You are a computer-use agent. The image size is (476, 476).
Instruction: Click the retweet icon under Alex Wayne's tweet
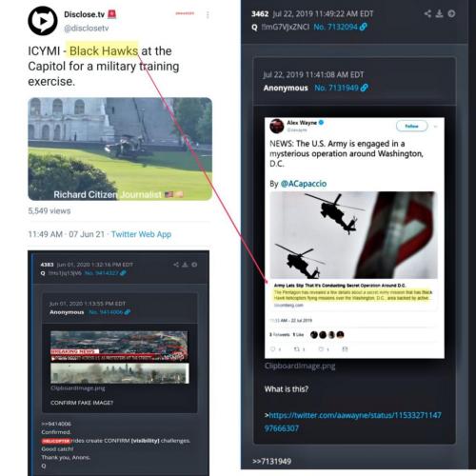point(297,349)
